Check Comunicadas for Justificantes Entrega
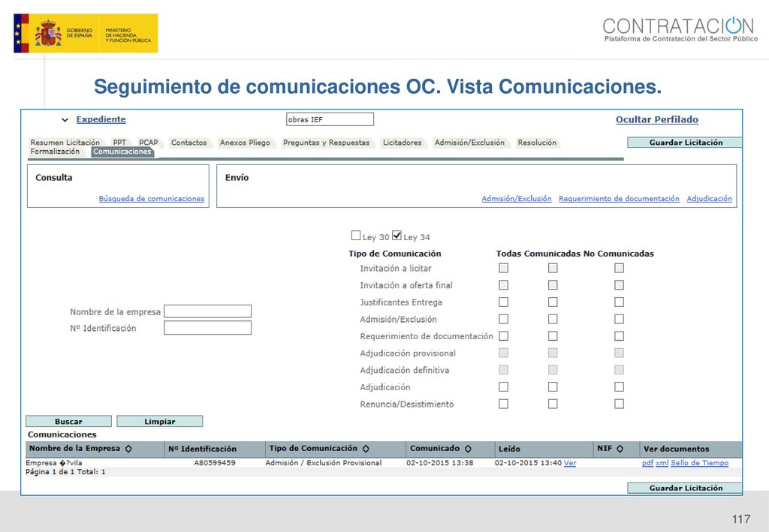 (553, 302)
